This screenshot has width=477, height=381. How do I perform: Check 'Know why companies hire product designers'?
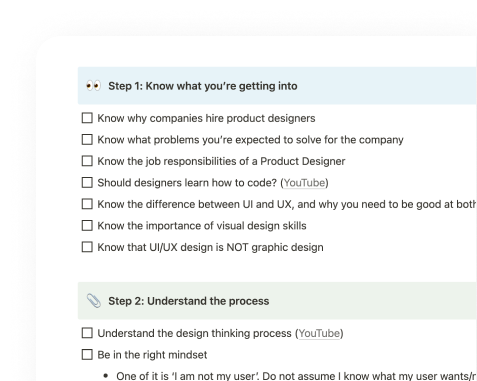[87, 118]
